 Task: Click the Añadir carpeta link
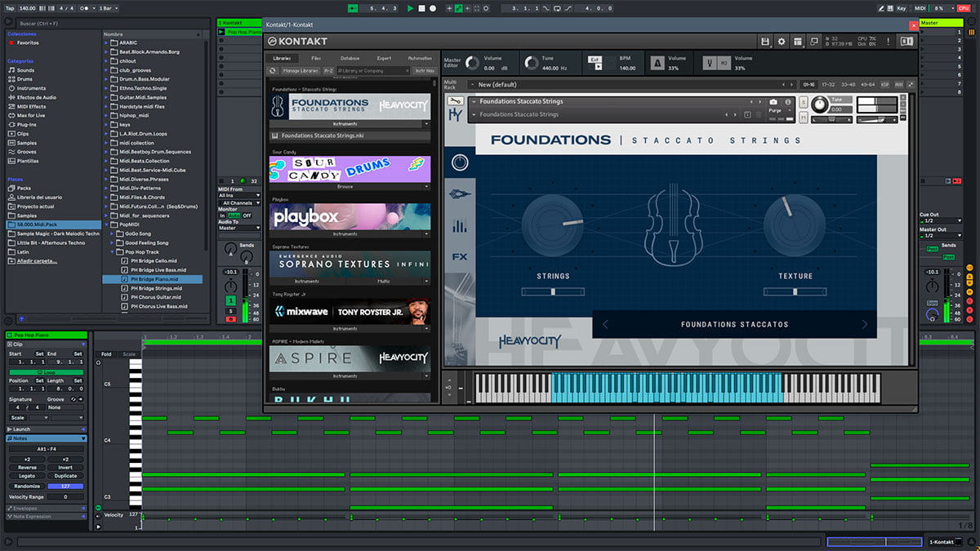(x=38, y=260)
